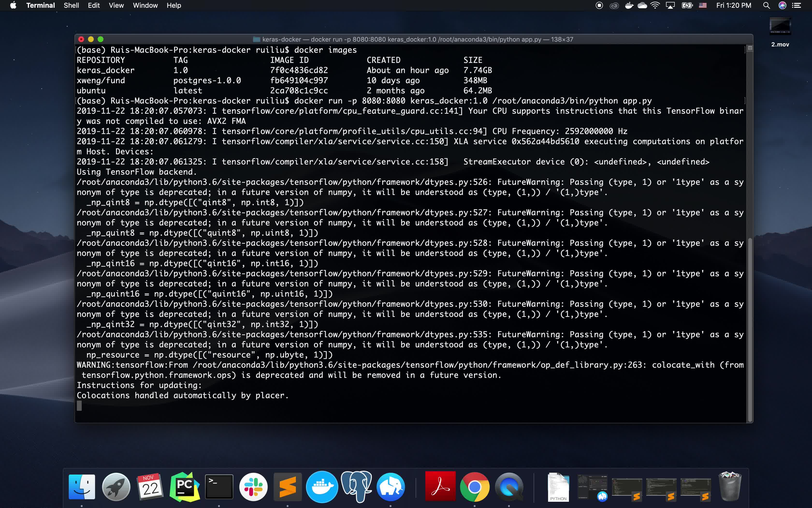Open PyCharm from the dock
The height and width of the screenshot is (508, 812).
click(185, 487)
